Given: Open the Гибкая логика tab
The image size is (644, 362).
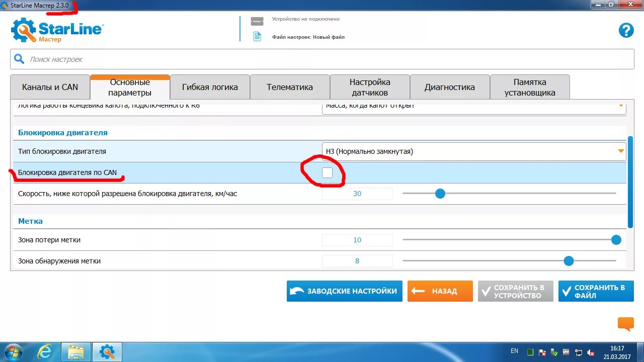Looking at the screenshot, I should point(210,87).
